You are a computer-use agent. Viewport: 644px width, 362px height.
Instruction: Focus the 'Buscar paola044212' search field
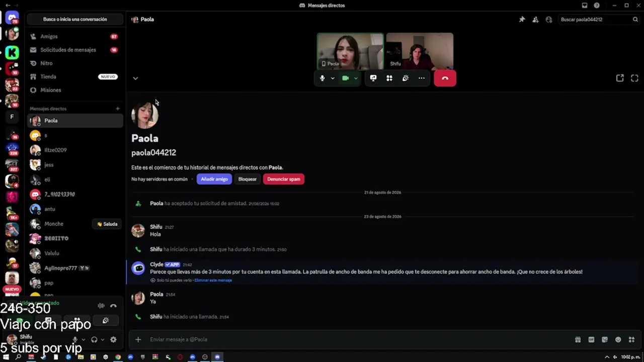point(599,20)
